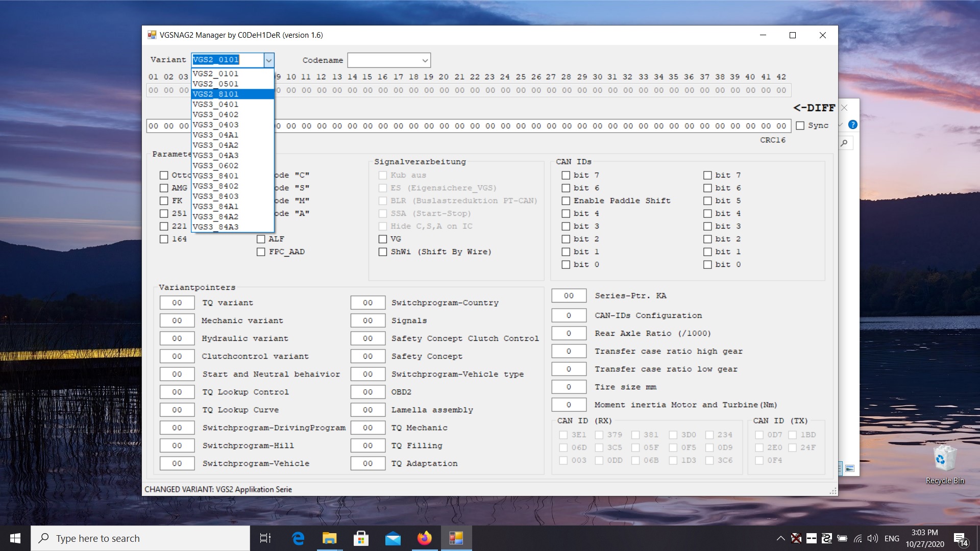Collapse the Variant dropdown arrow
Screen dimensions: 980x551
268,60
